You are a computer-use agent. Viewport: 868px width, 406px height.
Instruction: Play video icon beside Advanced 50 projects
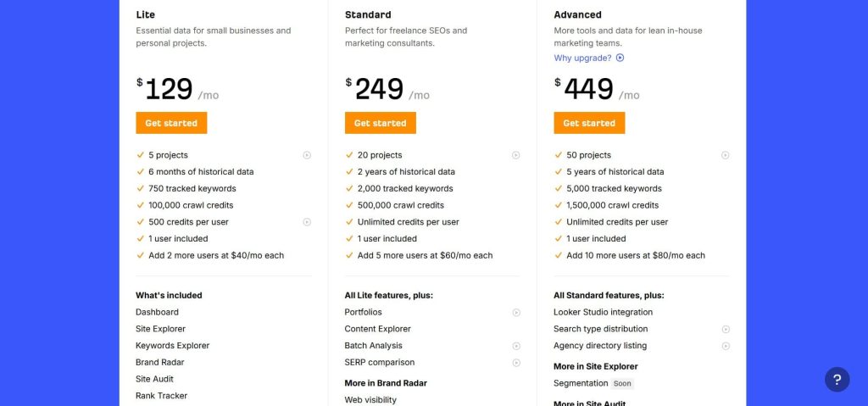pyautogui.click(x=726, y=155)
